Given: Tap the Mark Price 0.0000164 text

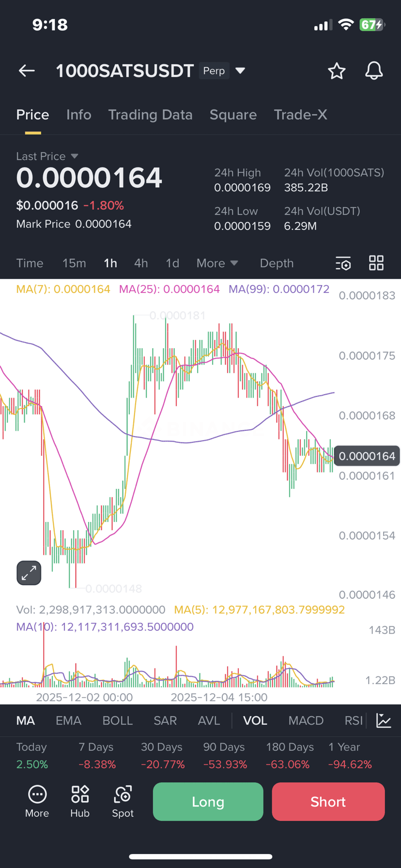Looking at the screenshot, I should (74, 224).
